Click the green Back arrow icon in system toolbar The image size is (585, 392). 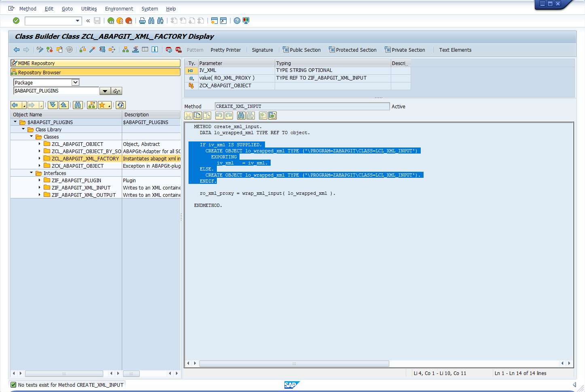tap(111, 21)
